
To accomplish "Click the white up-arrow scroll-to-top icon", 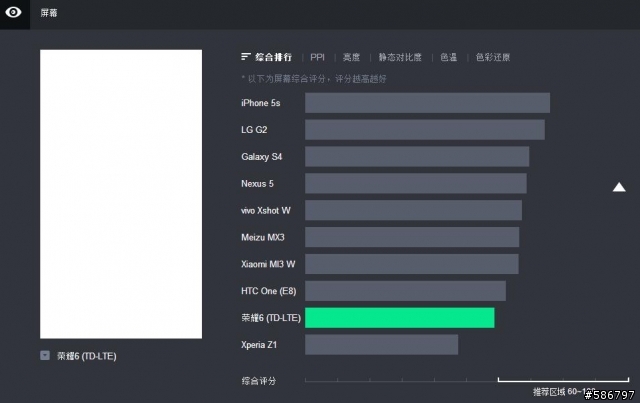I will (619, 187).
